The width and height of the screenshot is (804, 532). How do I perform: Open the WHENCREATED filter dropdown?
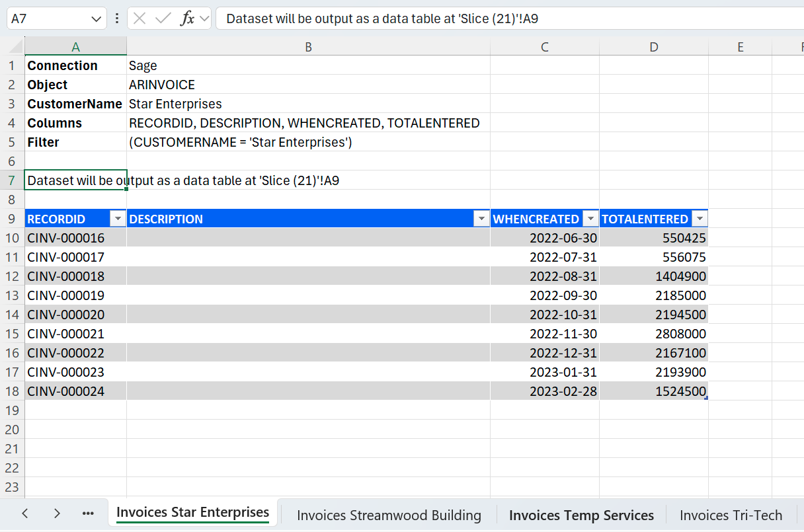[591, 219]
